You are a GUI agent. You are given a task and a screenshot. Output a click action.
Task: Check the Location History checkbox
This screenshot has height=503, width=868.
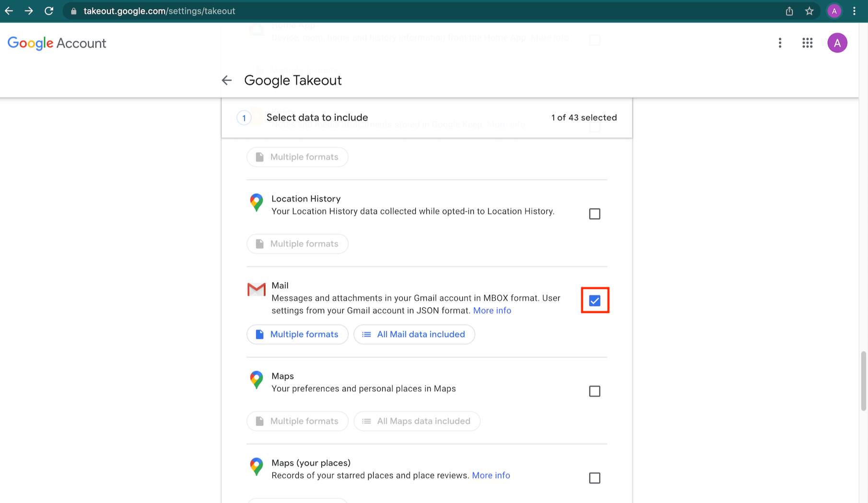coord(595,214)
